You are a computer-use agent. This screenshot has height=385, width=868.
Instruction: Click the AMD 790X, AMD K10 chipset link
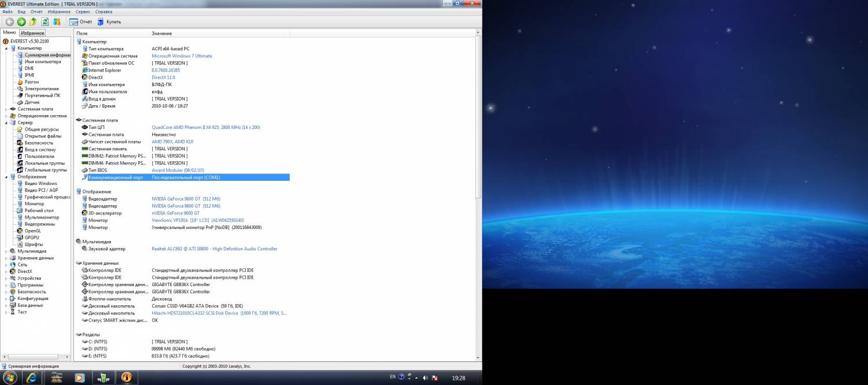pos(172,142)
